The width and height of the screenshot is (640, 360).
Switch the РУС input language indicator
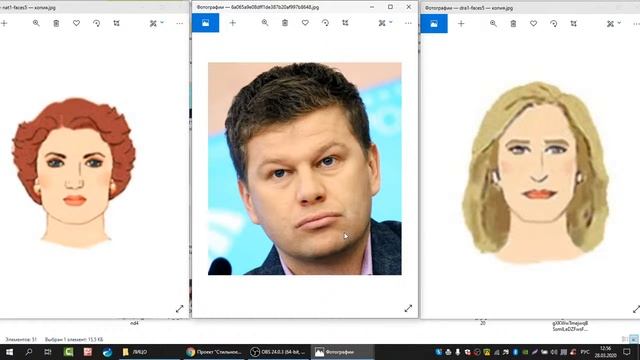coord(585,352)
